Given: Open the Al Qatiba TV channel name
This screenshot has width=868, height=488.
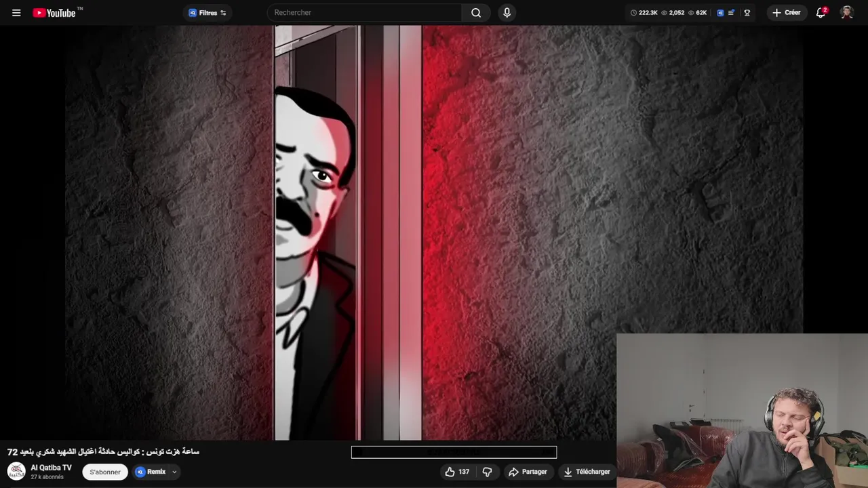Looking at the screenshot, I should point(51,468).
